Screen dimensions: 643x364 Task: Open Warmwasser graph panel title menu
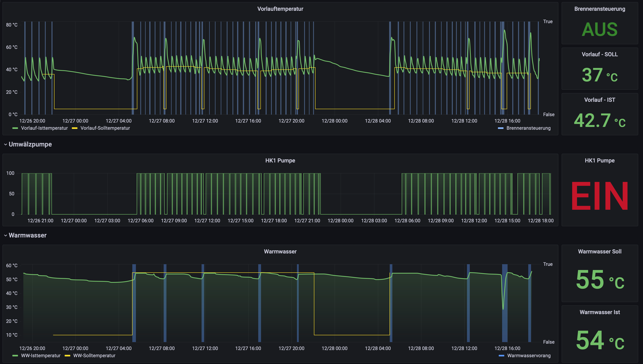[x=280, y=251]
